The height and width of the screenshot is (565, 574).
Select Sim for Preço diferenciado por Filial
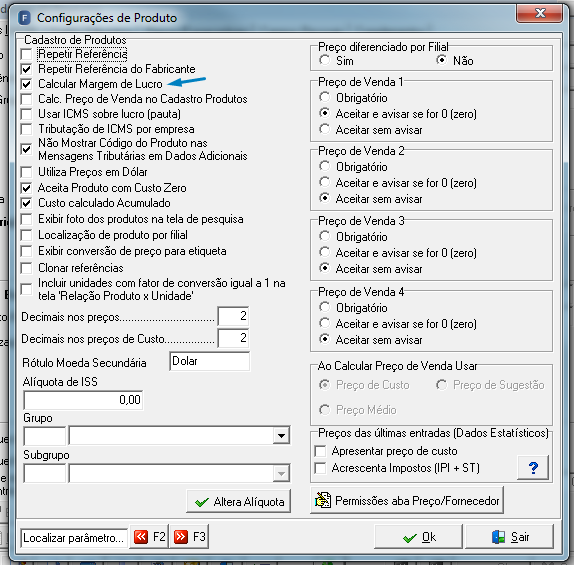pyautogui.click(x=324, y=60)
